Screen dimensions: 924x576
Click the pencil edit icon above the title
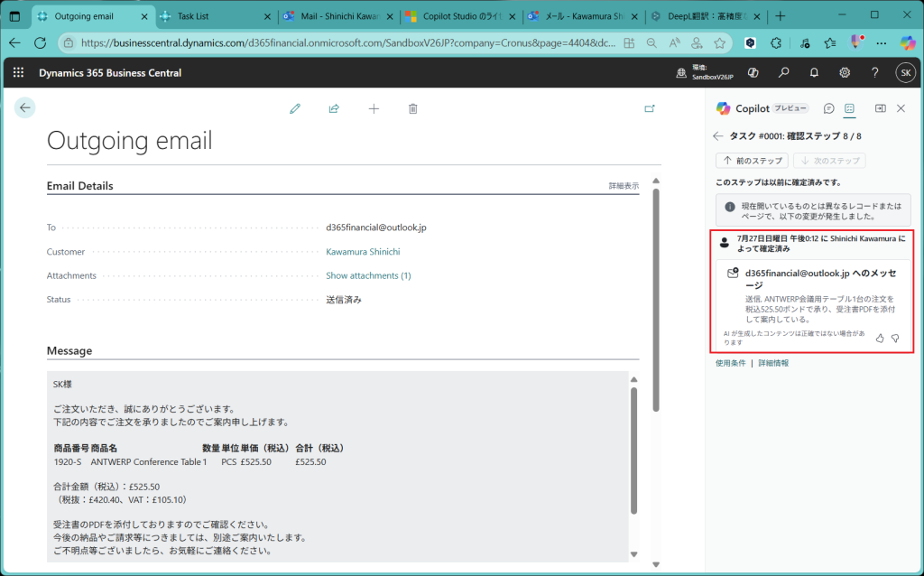coord(295,108)
